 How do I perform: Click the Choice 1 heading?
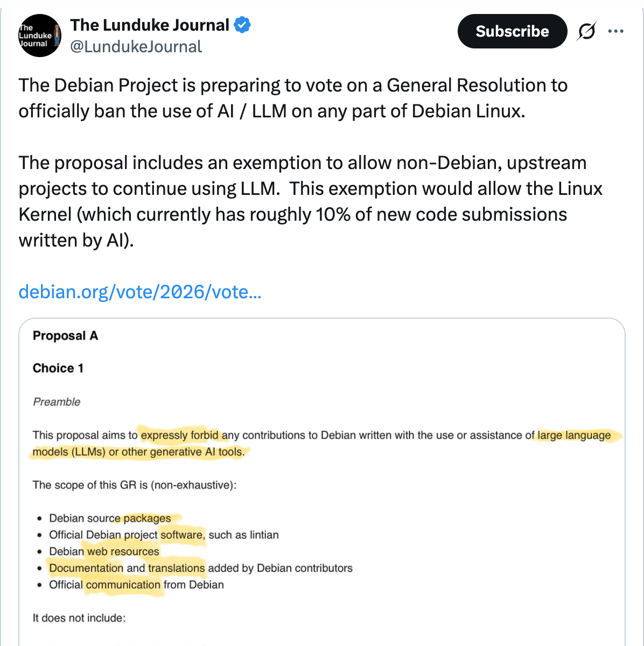[58, 368]
